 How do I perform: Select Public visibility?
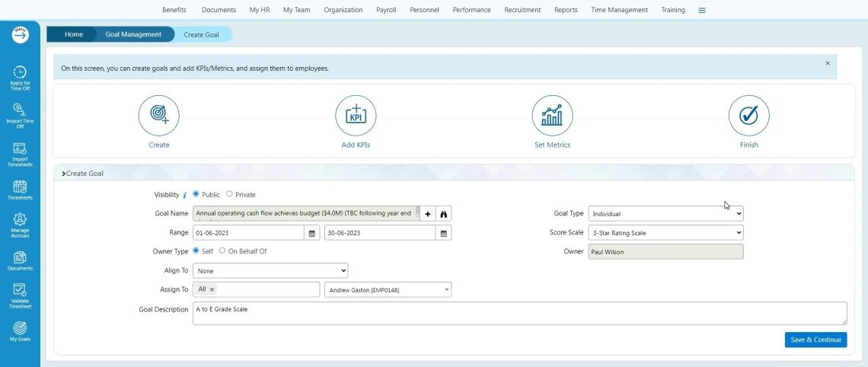(x=196, y=194)
